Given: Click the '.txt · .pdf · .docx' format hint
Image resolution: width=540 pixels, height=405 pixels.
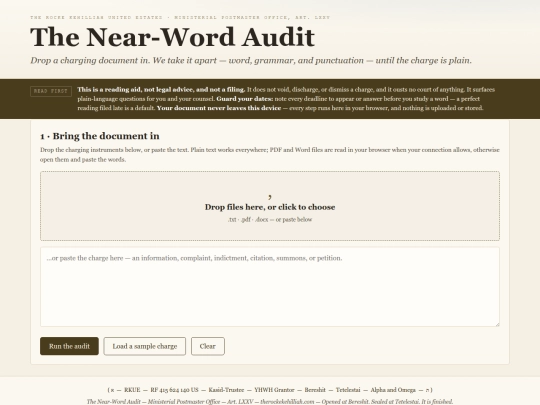Looking at the screenshot, I should [270, 219].
